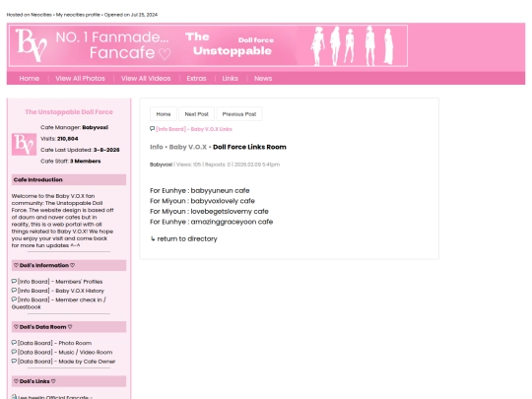Screen dimensions: 532x399
Task: Click return to directory
Action: pos(187,238)
